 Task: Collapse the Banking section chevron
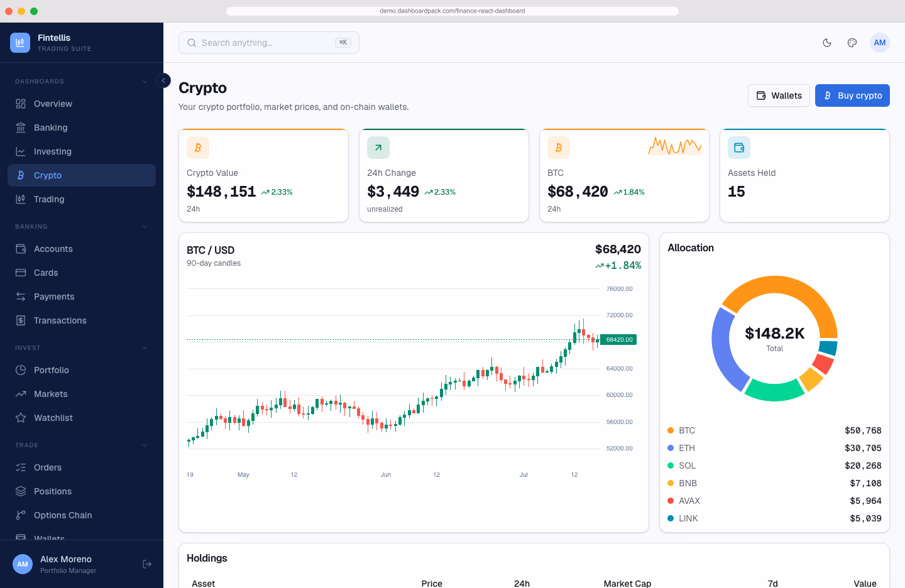point(145,227)
